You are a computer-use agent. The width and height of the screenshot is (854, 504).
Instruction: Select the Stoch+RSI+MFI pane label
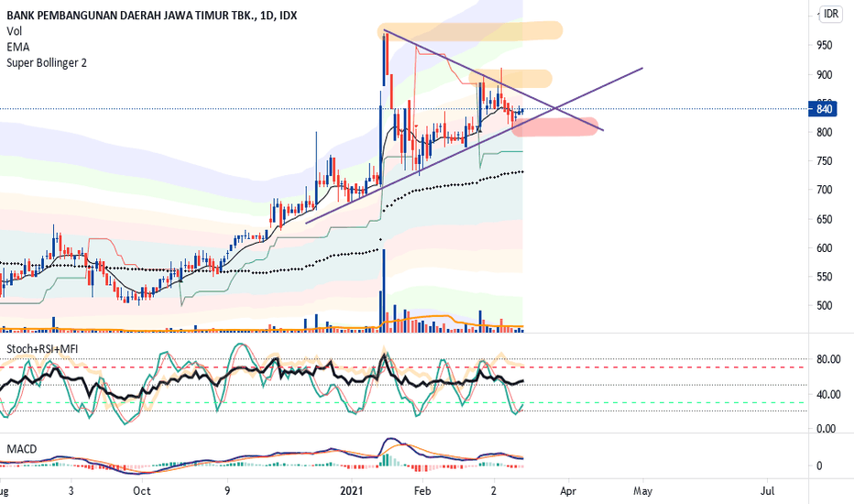coord(42,349)
